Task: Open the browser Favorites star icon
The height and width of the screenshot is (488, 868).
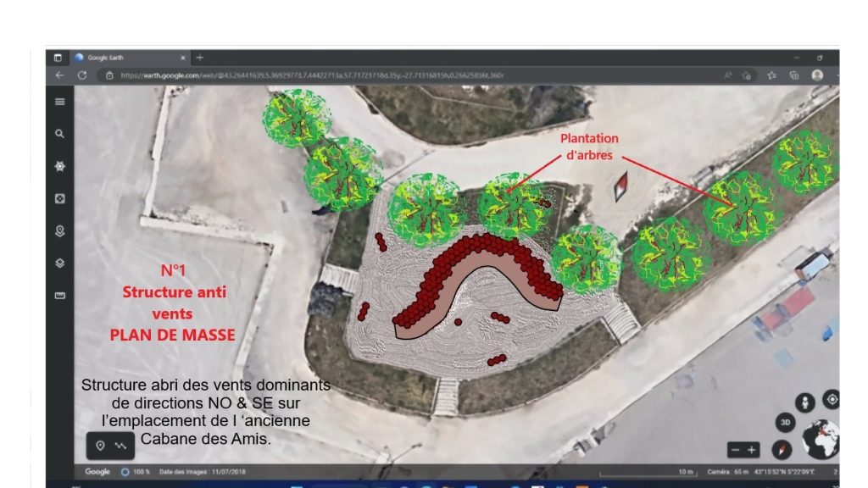Action: (770, 75)
